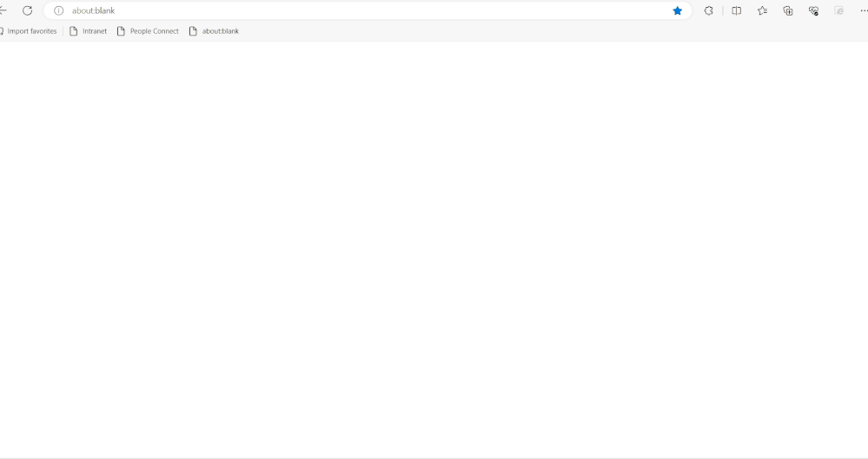Click the browser back arrow
The height and width of the screenshot is (459, 868).
click(3, 10)
